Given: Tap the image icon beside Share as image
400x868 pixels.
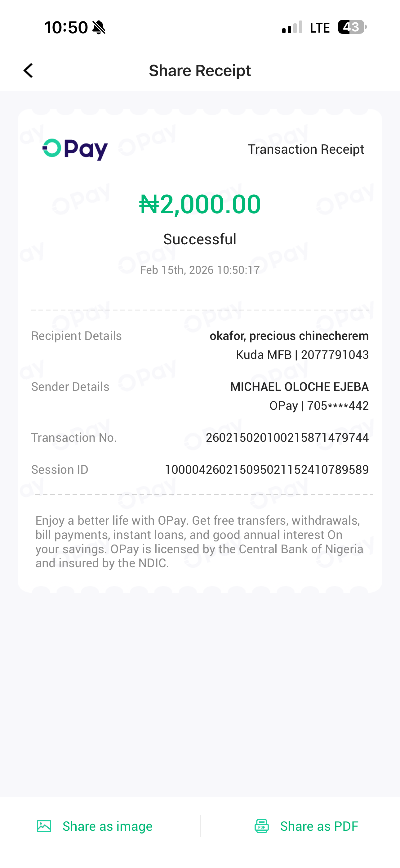Looking at the screenshot, I should pos(44,826).
